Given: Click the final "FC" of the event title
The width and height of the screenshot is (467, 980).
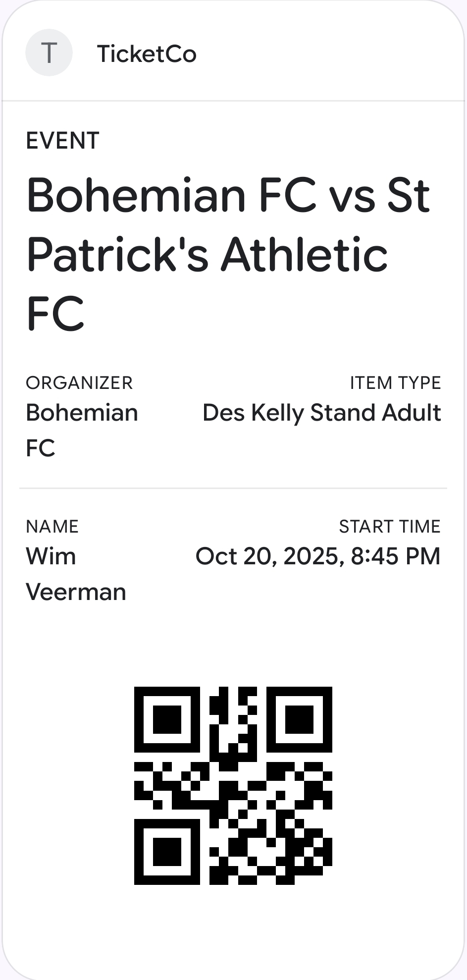Looking at the screenshot, I should coord(55,314).
